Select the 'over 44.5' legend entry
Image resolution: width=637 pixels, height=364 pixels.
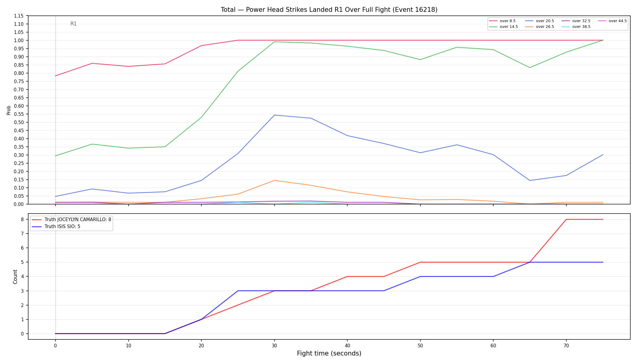[612, 21]
